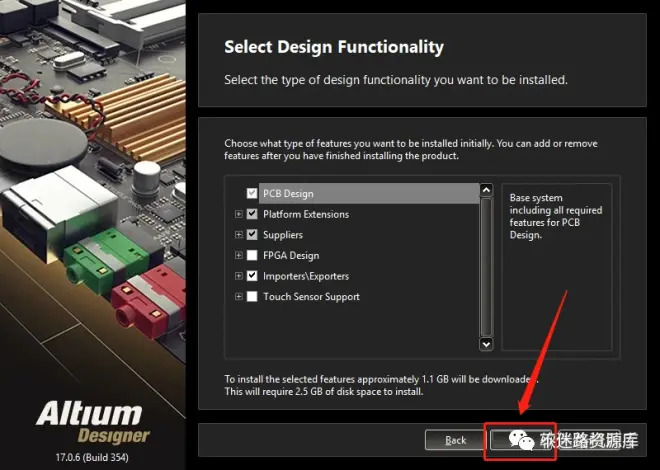Image resolution: width=660 pixels, height=470 pixels.
Task: Click the feature list scroll up arrow
Action: (486, 190)
